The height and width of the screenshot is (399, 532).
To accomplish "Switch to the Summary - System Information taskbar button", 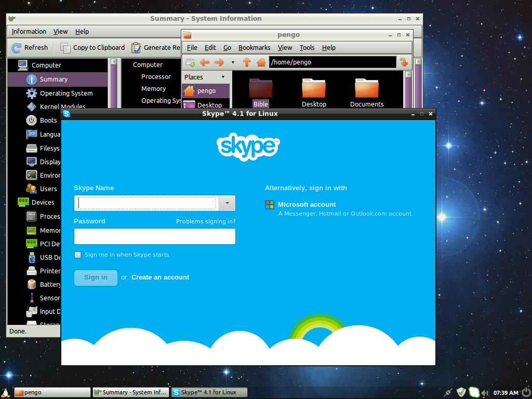I will [x=131, y=393].
